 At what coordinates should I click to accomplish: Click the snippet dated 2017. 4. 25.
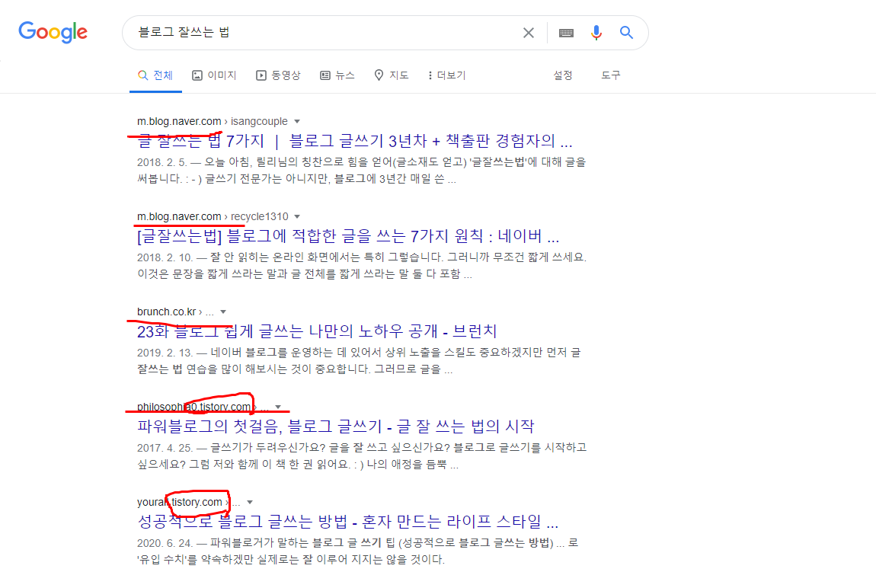362,456
